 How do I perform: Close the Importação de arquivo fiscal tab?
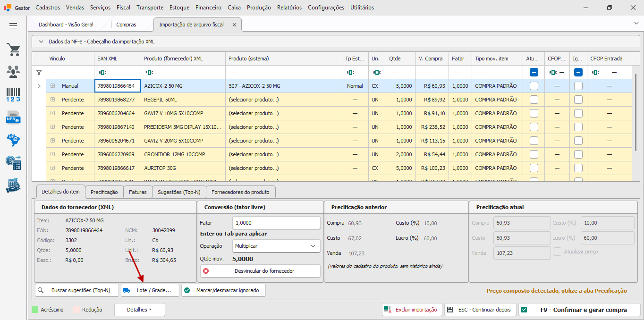(234, 25)
